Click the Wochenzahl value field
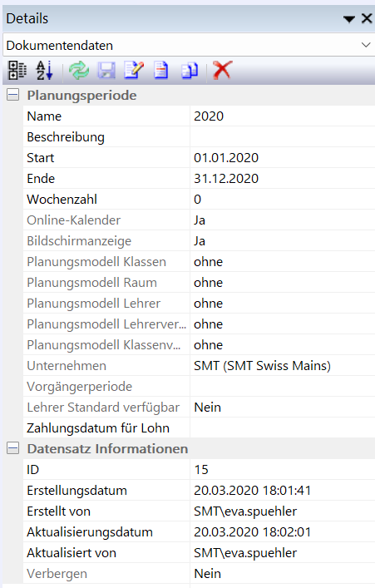This screenshot has height=588, width=375. click(x=283, y=199)
